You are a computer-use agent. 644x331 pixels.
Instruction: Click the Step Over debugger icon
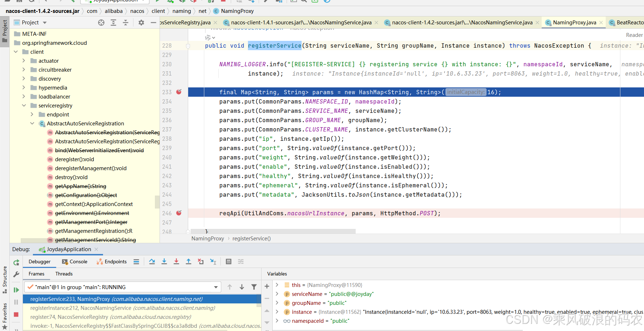coord(152,262)
